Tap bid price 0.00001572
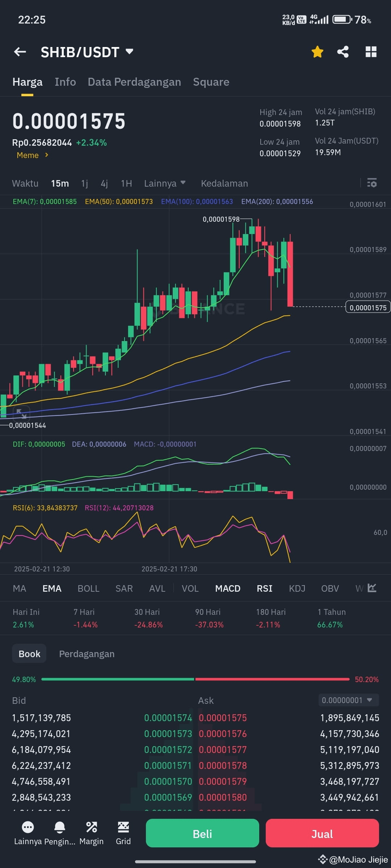The width and height of the screenshot is (391, 868). (x=168, y=750)
